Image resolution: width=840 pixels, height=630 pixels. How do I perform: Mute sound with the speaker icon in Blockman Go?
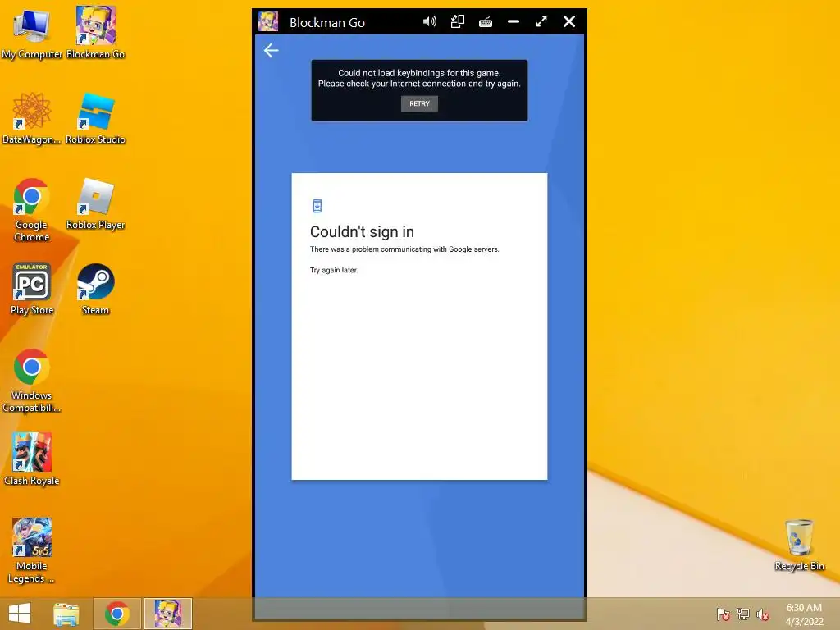coord(430,22)
